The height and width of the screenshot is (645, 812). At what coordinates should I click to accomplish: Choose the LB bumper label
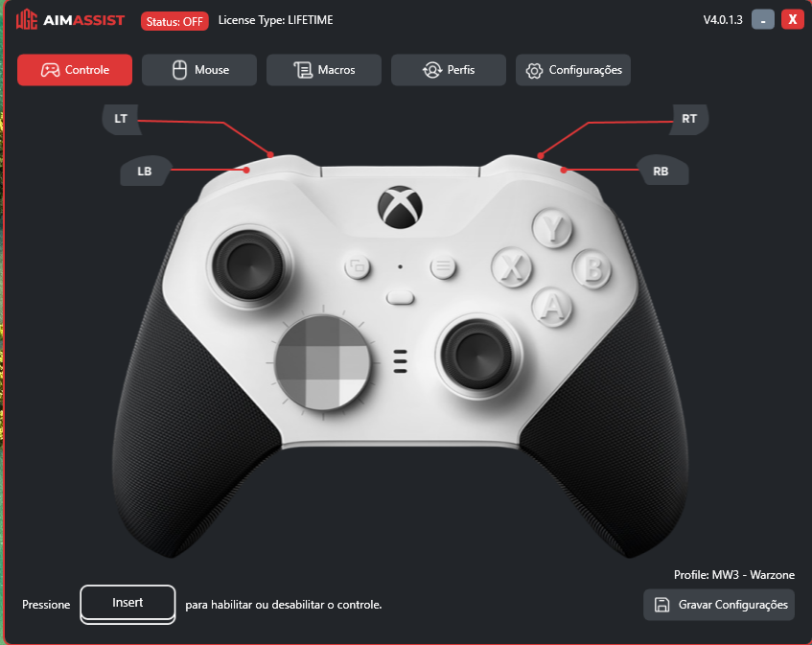pos(145,171)
